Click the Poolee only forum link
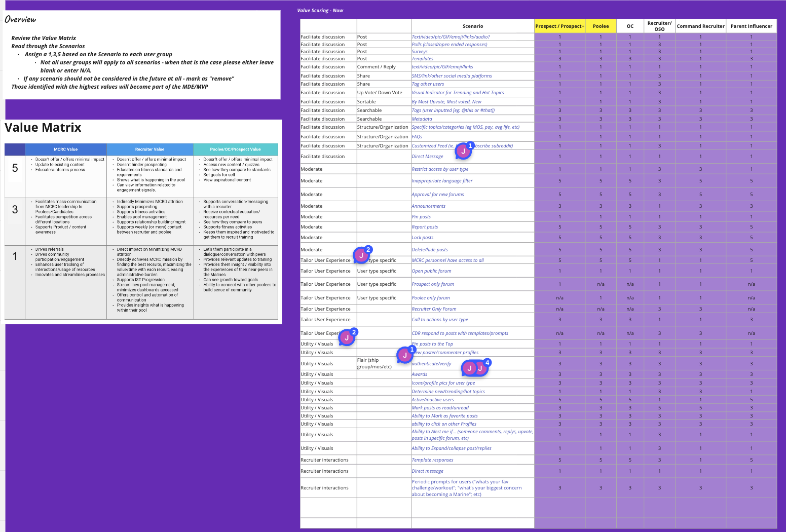Viewport: 786px width, 532px height. pos(431,298)
